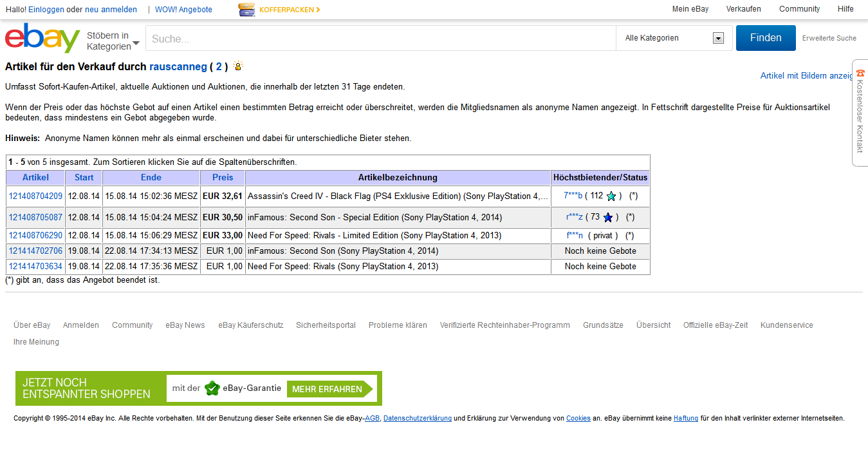Click Übersicht footer link
Image resolution: width=868 pixels, height=456 pixels.
tap(654, 325)
